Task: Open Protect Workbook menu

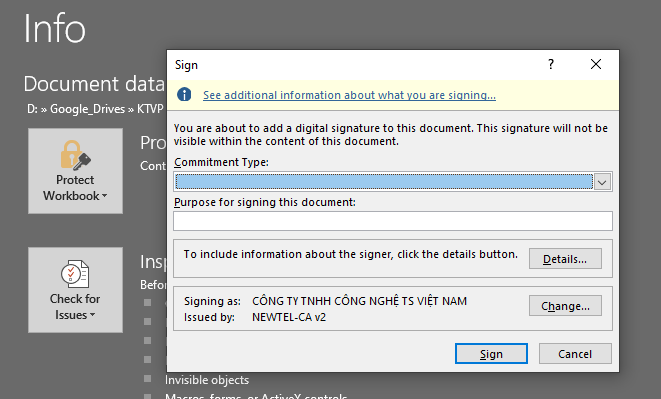Action: point(75,171)
